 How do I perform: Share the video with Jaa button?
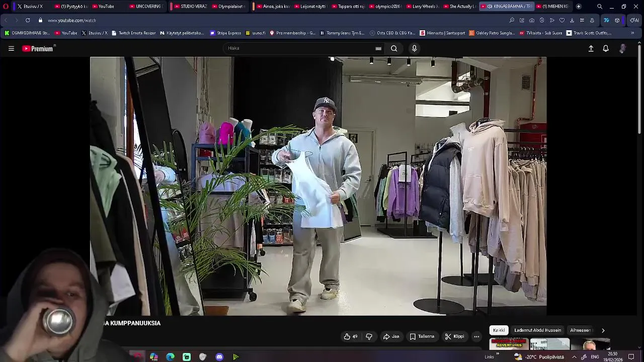point(391,336)
